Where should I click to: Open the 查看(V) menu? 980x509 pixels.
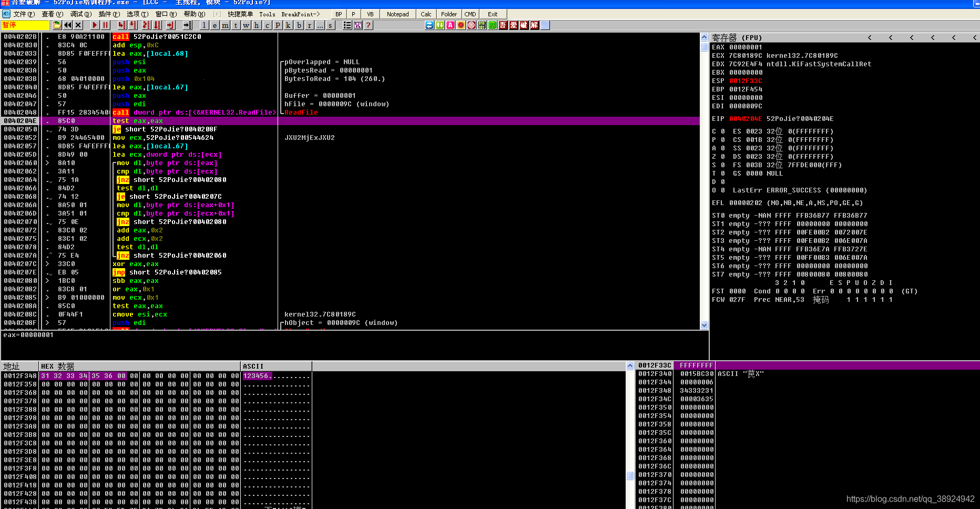(53, 14)
